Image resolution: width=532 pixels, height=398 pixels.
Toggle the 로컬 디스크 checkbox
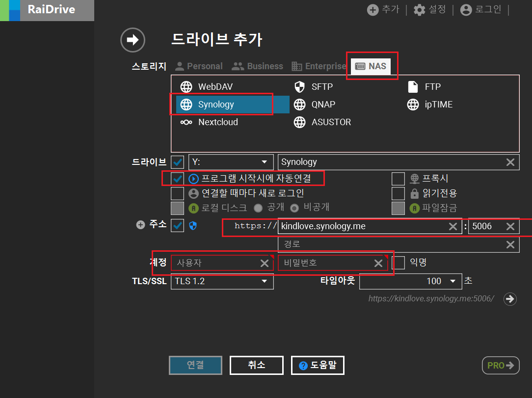[178, 209]
